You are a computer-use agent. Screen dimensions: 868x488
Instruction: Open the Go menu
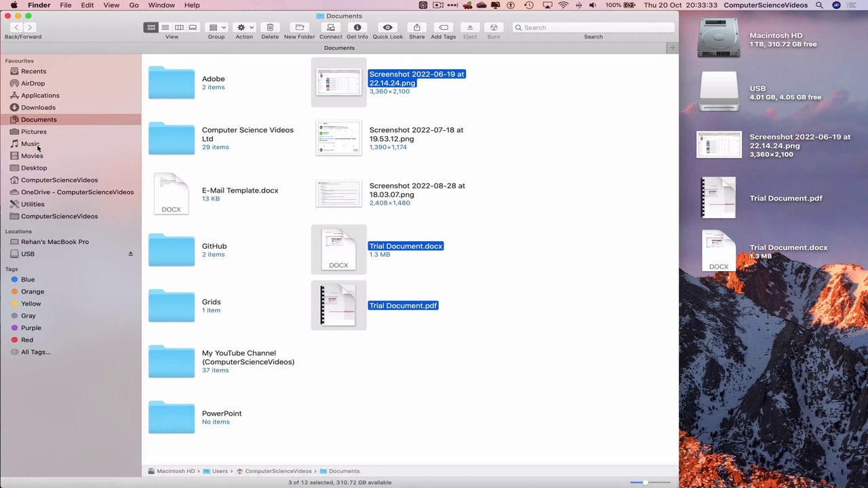(134, 5)
